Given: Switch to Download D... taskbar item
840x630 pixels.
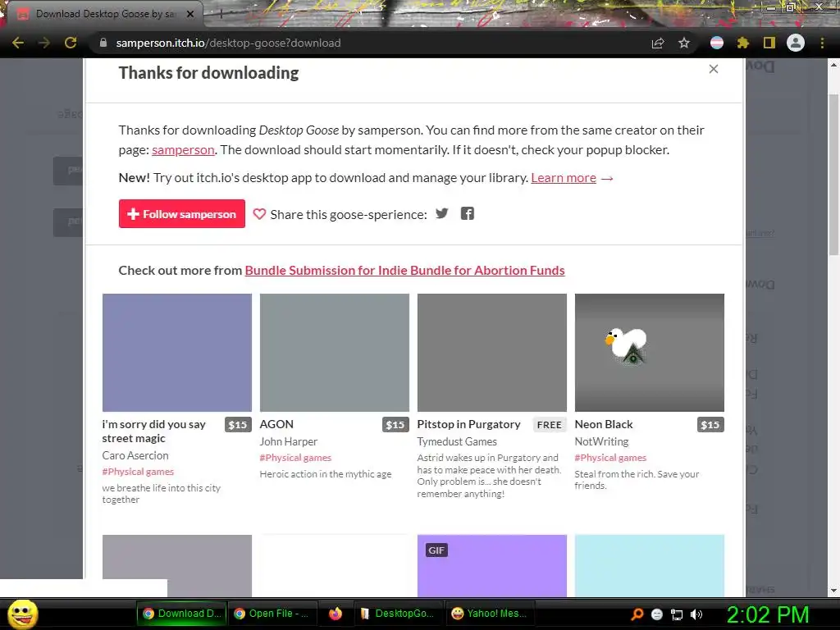Looking at the screenshot, I should click(x=182, y=614).
